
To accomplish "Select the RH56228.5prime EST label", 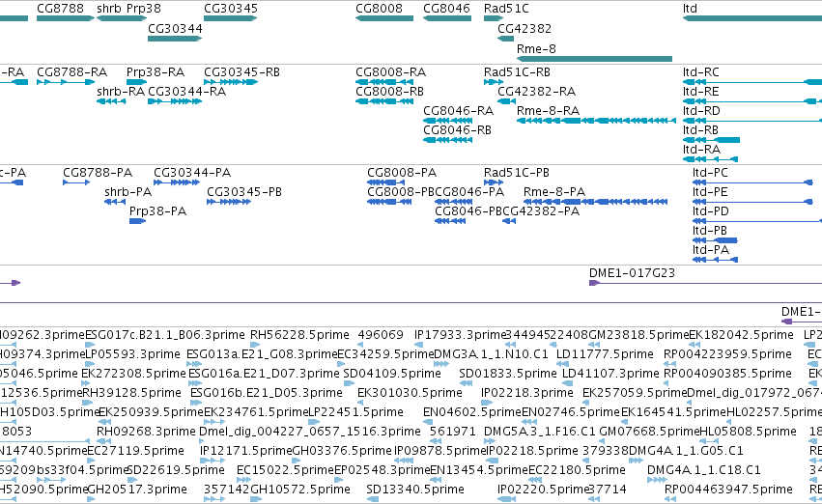I will coord(299,335).
